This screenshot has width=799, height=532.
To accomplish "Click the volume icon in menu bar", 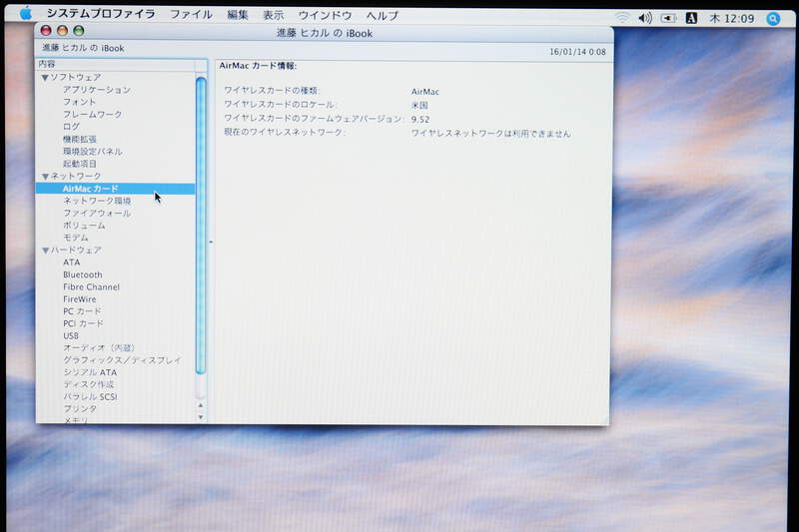I will (x=644, y=18).
